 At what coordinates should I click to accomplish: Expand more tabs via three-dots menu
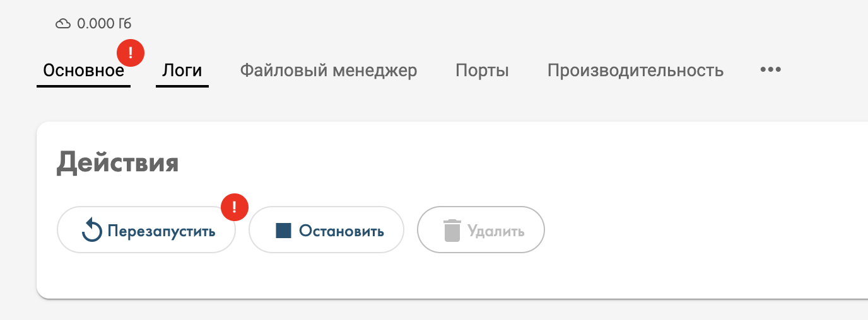[770, 69]
